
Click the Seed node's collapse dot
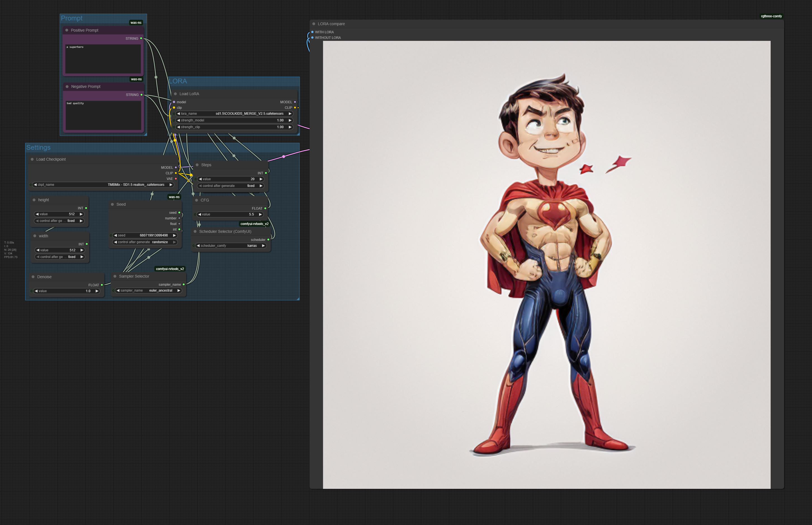[112, 205]
